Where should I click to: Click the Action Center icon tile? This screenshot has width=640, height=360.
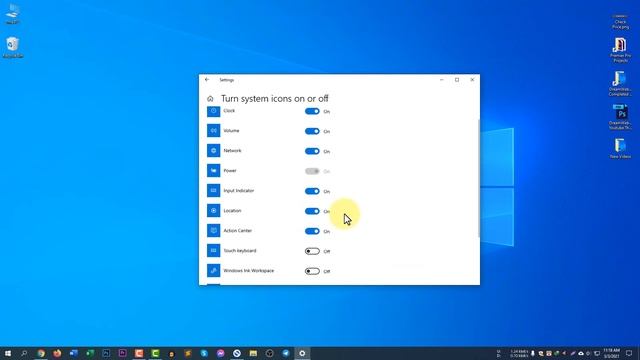213,231
